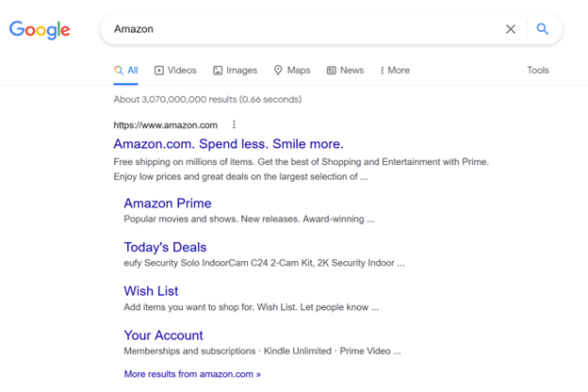The width and height of the screenshot is (588, 392).
Task: Switch to the News tab label
Action: pos(351,70)
